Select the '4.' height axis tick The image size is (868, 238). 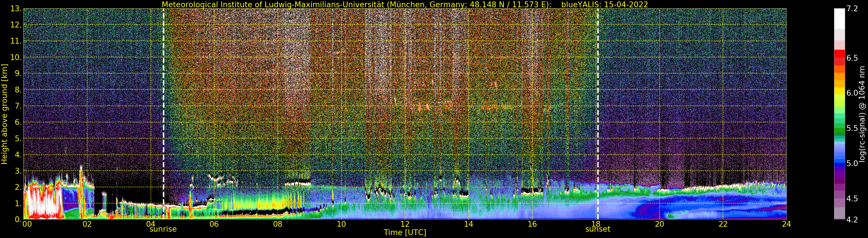coord(18,155)
